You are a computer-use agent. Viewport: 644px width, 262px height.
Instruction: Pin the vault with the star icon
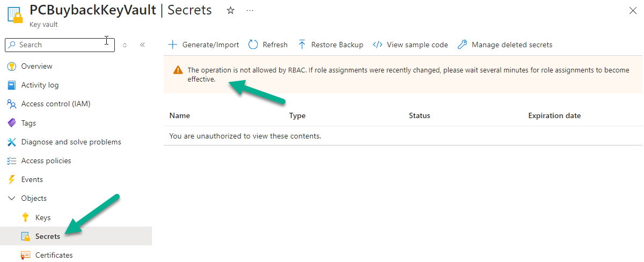231,10
